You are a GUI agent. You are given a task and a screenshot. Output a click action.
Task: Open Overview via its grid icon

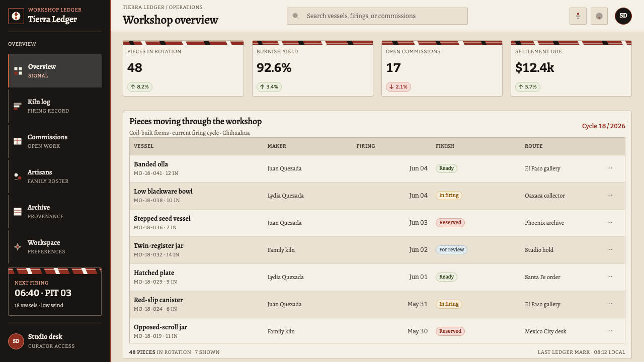18,71
